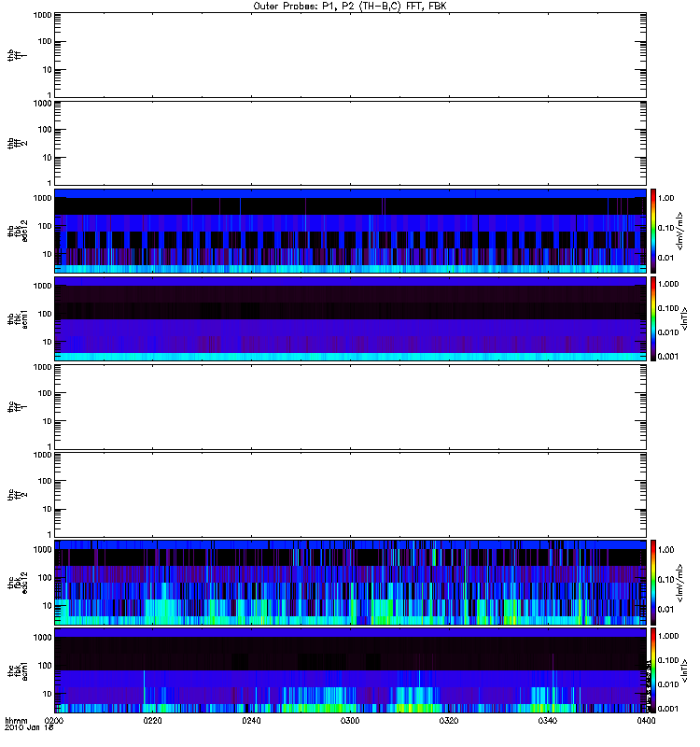Click the thb fbk scm1 color bar

click(x=653, y=318)
